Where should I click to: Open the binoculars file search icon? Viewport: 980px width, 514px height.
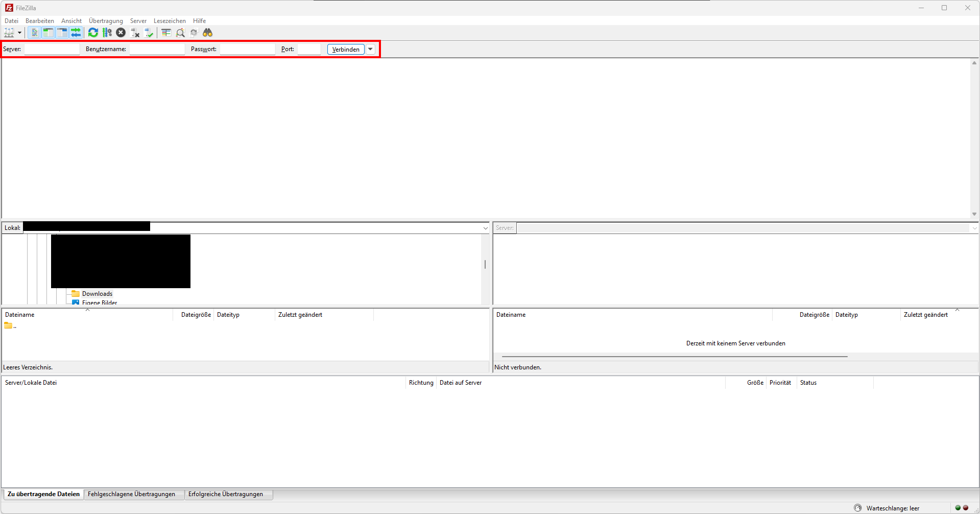(207, 33)
